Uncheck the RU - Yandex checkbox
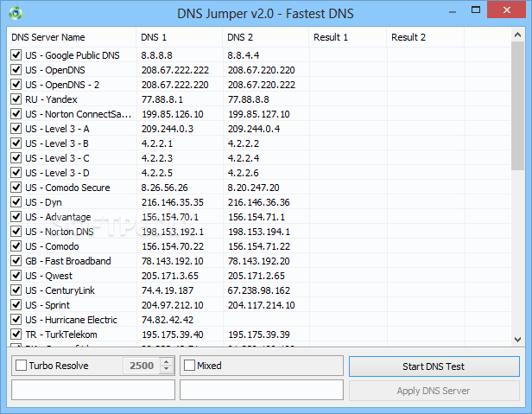 pos(16,99)
